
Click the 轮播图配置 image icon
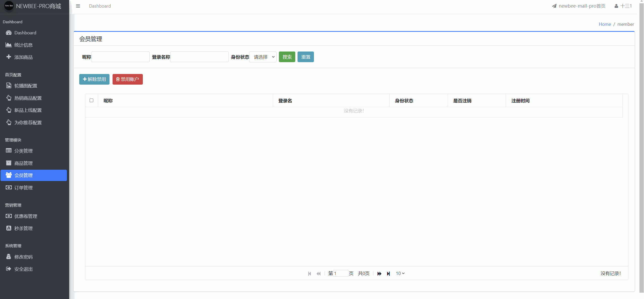click(x=9, y=86)
